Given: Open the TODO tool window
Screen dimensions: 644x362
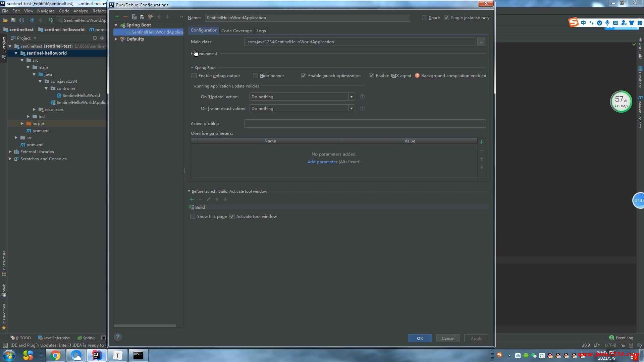Looking at the screenshot, I should (x=21, y=338).
